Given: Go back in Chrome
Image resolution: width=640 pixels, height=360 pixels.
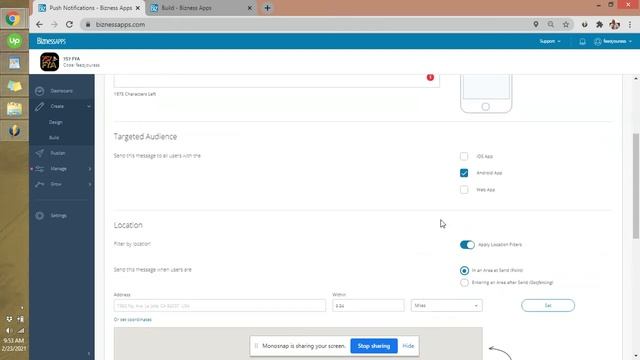Looking at the screenshot, I should (39, 24).
